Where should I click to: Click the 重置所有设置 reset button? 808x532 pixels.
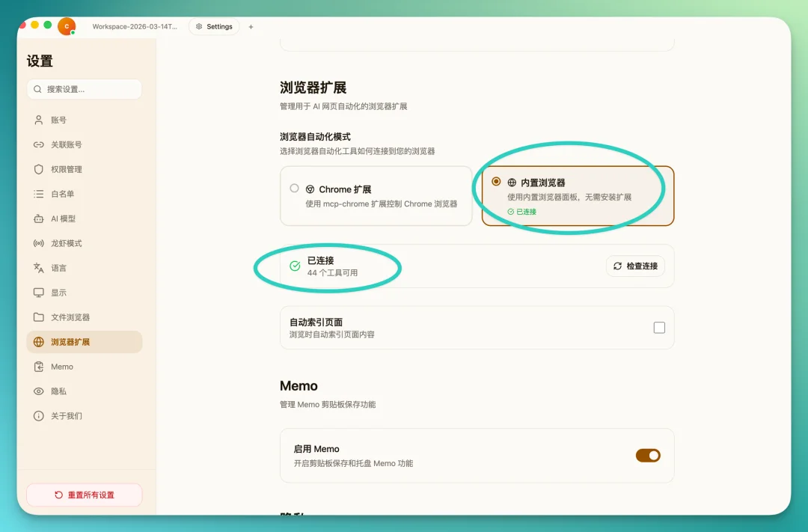[84, 495]
